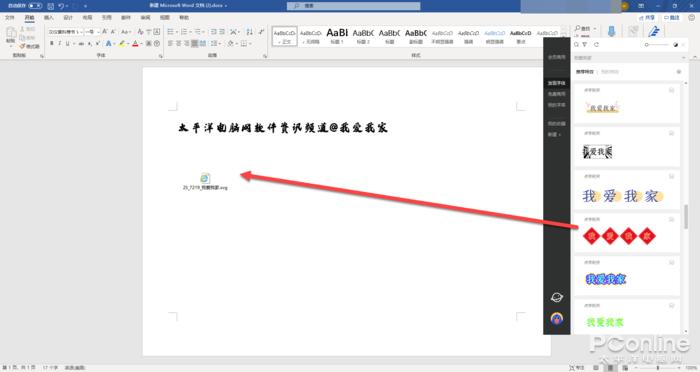Click the blue feather add-in icon
This screenshot has width=700, height=372.
654,31
